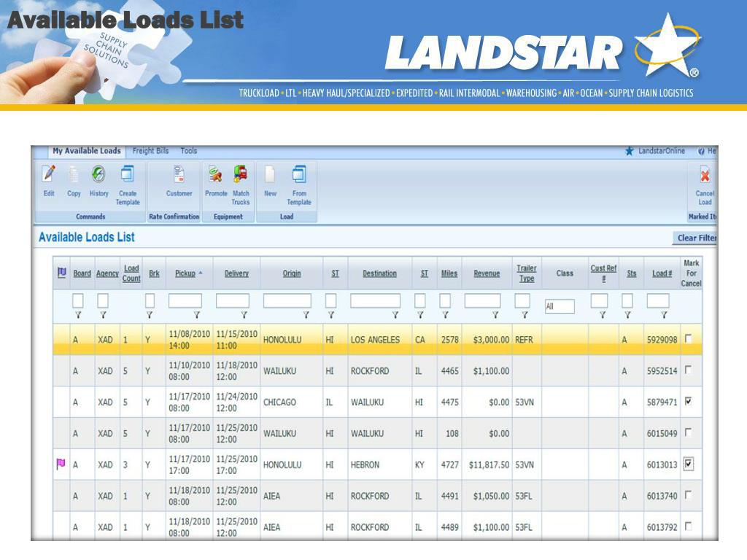Click the Brk column filter funnel
The height and width of the screenshot is (560, 747).
(149, 315)
